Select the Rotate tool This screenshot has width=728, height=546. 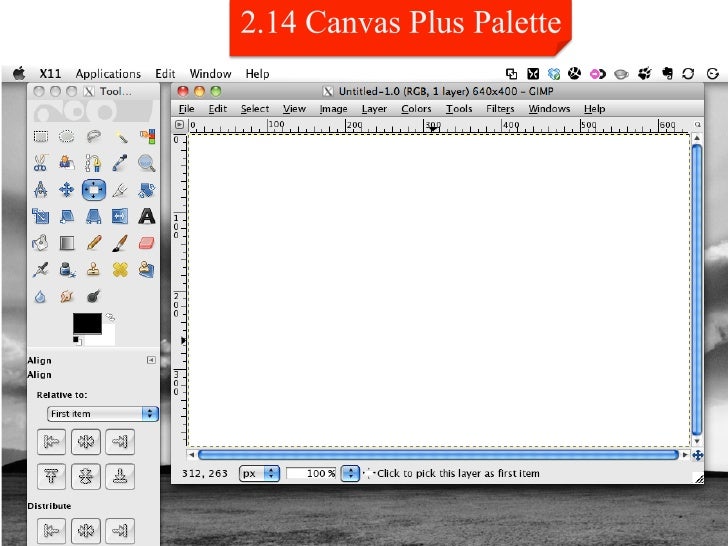[x=147, y=190]
